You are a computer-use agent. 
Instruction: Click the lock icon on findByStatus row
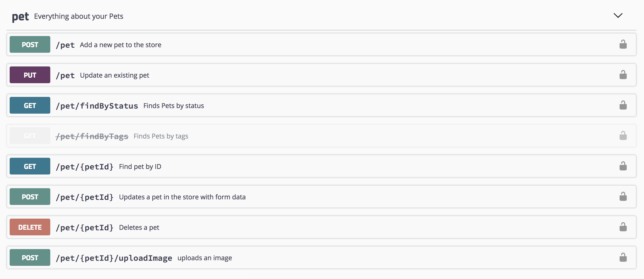(623, 105)
